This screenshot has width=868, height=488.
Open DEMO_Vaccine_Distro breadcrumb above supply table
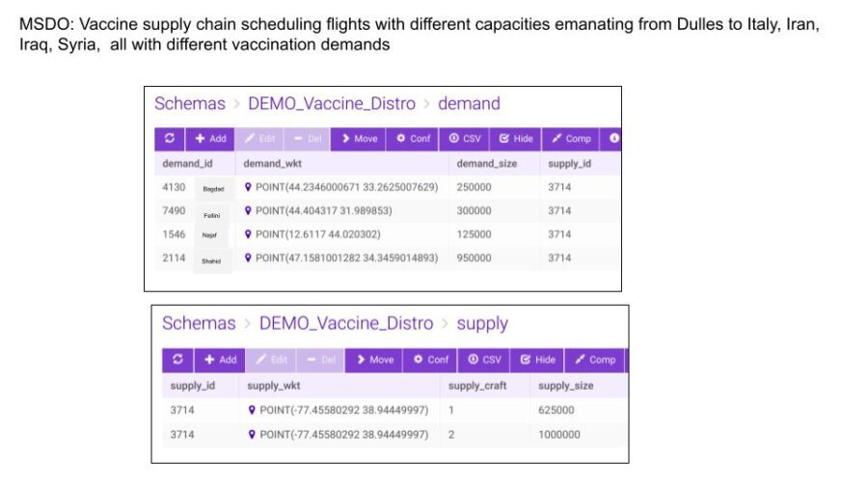(346, 323)
